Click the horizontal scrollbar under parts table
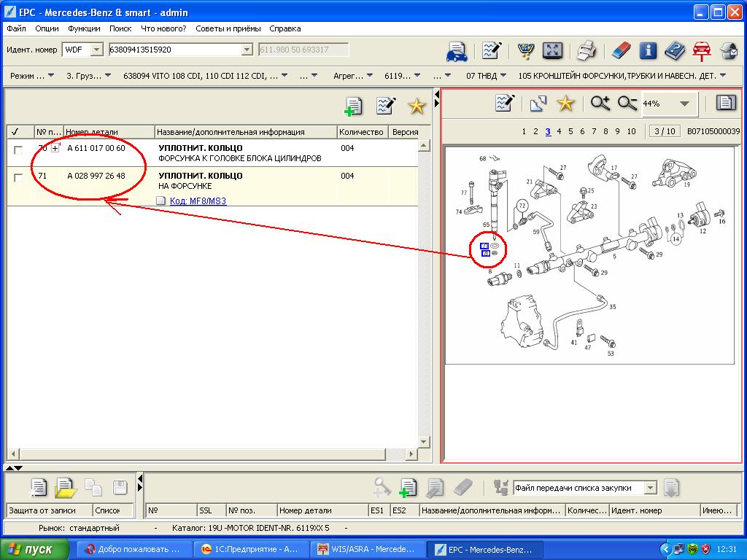 pos(203,454)
